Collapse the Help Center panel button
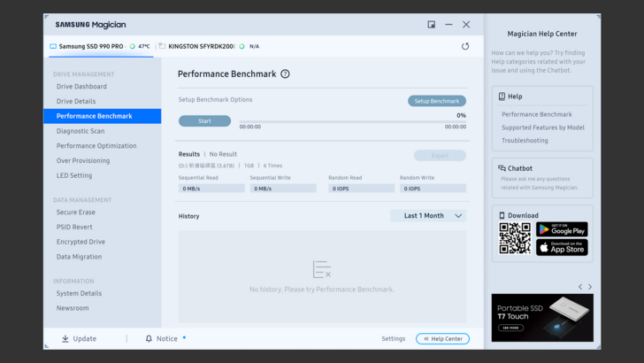The width and height of the screenshot is (644, 363). [442, 339]
